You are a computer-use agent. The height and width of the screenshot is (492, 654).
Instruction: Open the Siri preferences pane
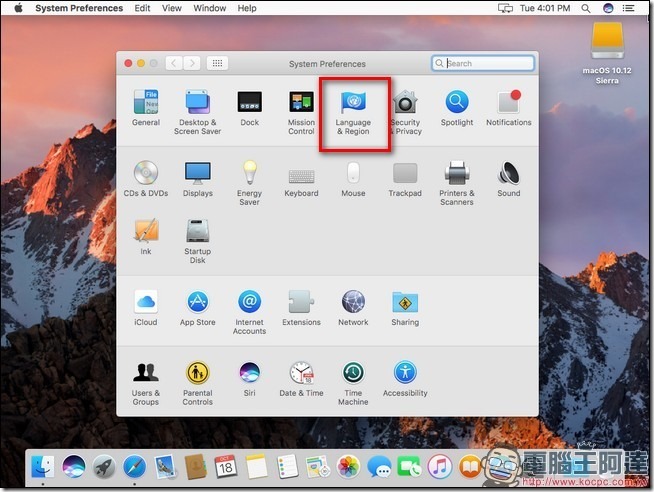click(249, 379)
